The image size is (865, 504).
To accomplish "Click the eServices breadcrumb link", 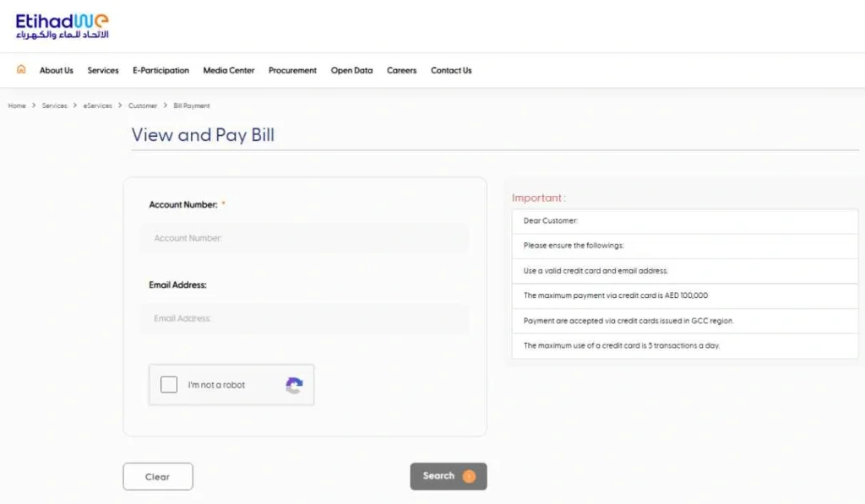I will pos(98,106).
